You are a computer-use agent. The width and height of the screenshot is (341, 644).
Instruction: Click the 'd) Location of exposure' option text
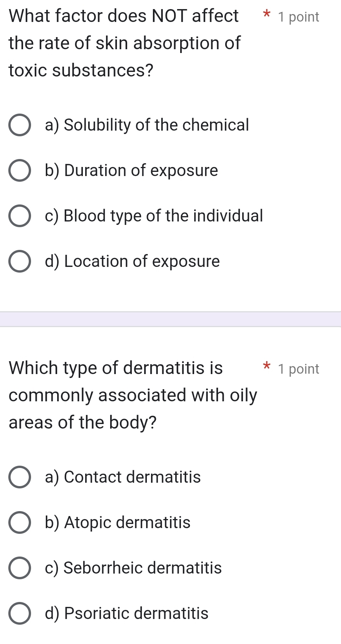[x=132, y=261]
